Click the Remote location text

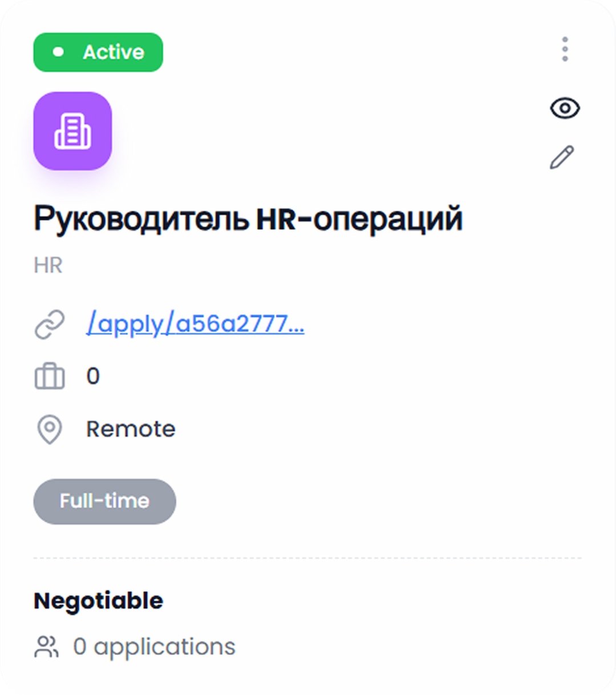point(131,429)
